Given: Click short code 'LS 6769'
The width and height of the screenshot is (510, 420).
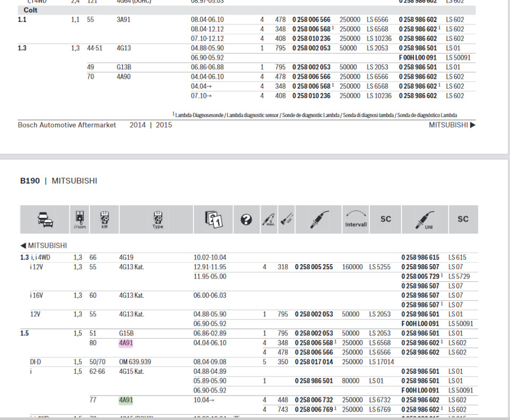Looking at the screenshot, I should click(x=380, y=409).
